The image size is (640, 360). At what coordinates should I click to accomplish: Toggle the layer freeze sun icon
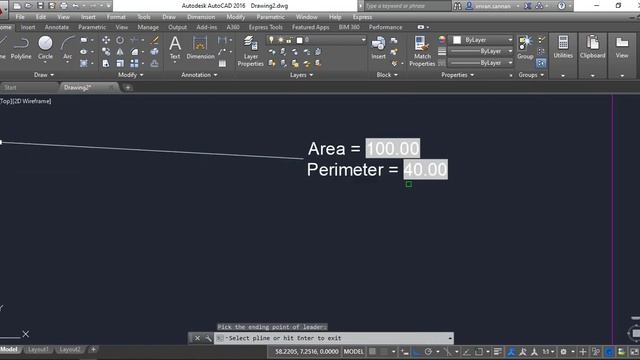point(280,40)
